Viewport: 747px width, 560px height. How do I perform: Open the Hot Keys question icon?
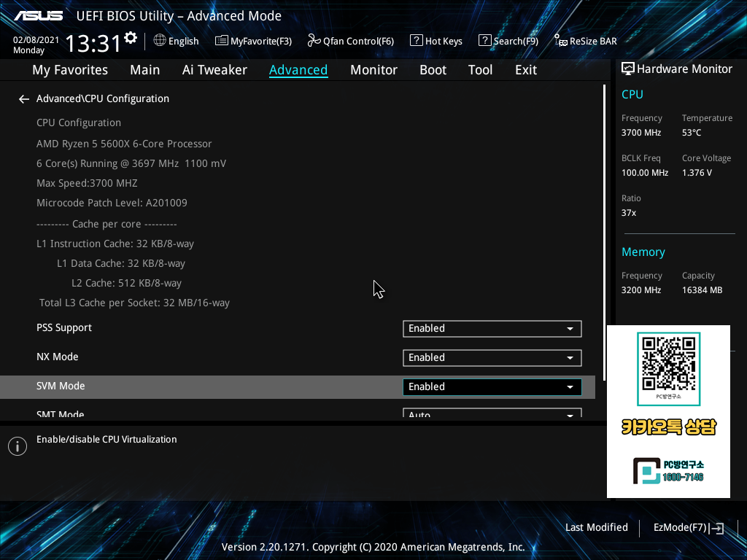pos(416,41)
